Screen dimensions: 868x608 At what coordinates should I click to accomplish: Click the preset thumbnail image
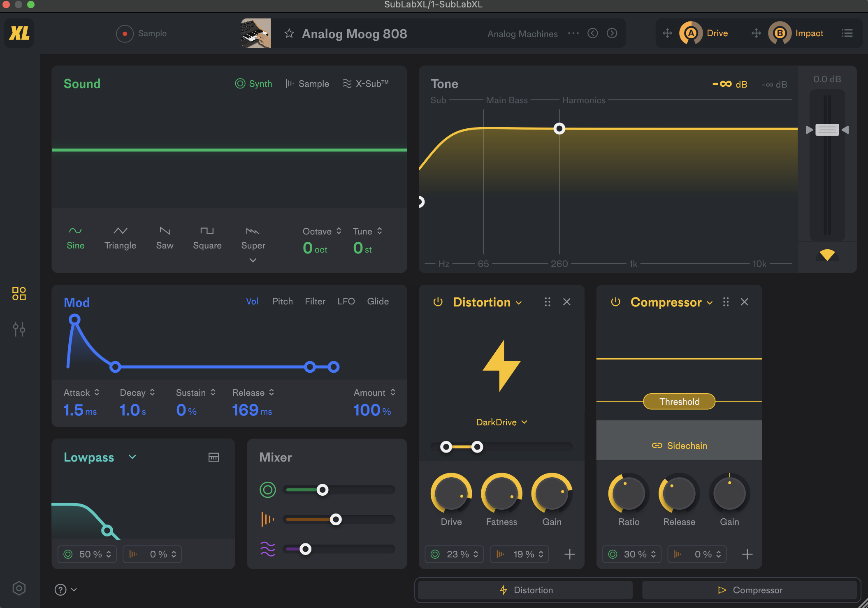tap(256, 33)
